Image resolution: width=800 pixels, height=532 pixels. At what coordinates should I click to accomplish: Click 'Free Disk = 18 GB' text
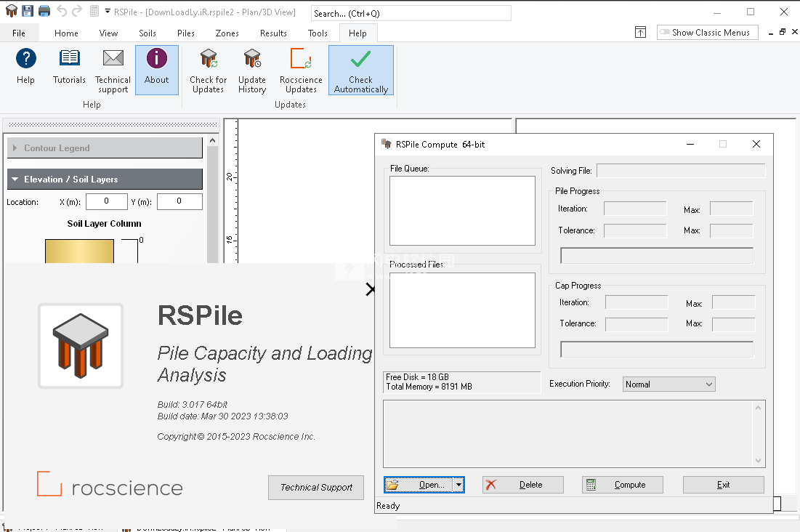pos(417,376)
